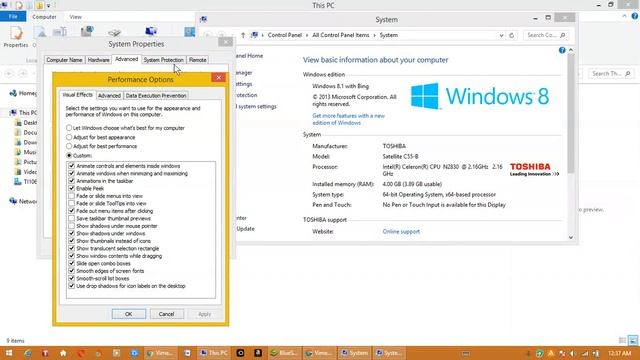This screenshot has width=640, height=360.
Task: Expand chevron after All Control Panel Items
Action: click(374, 36)
